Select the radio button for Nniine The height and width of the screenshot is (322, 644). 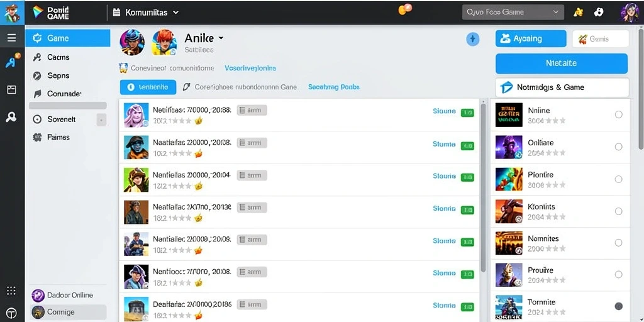click(619, 114)
